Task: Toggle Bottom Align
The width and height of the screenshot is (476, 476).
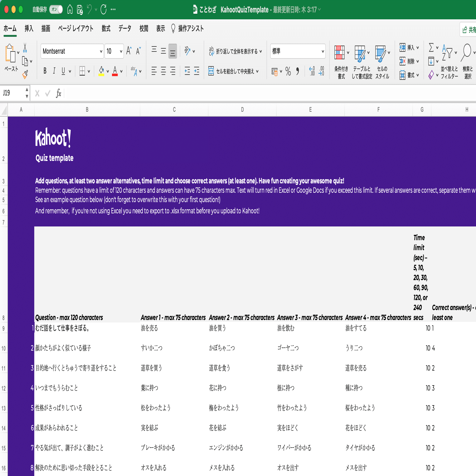Action: pos(173,51)
